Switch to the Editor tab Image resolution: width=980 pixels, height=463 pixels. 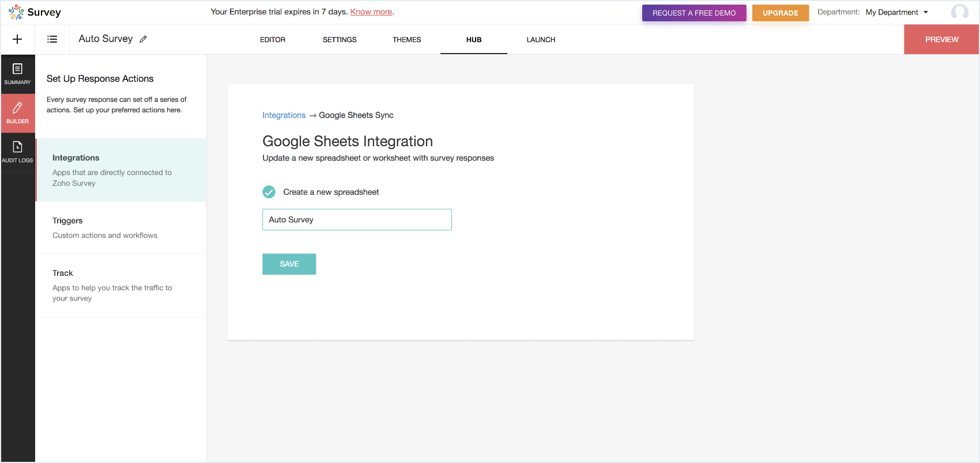tap(273, 40)
